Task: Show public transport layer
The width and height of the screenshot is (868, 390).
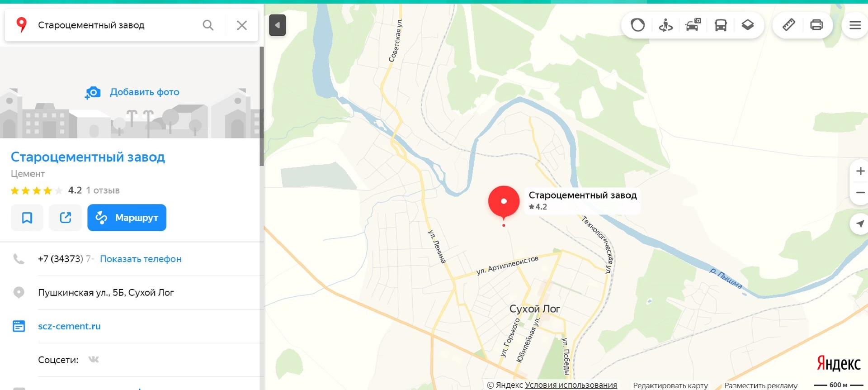Action: click(x=721, y=25)
